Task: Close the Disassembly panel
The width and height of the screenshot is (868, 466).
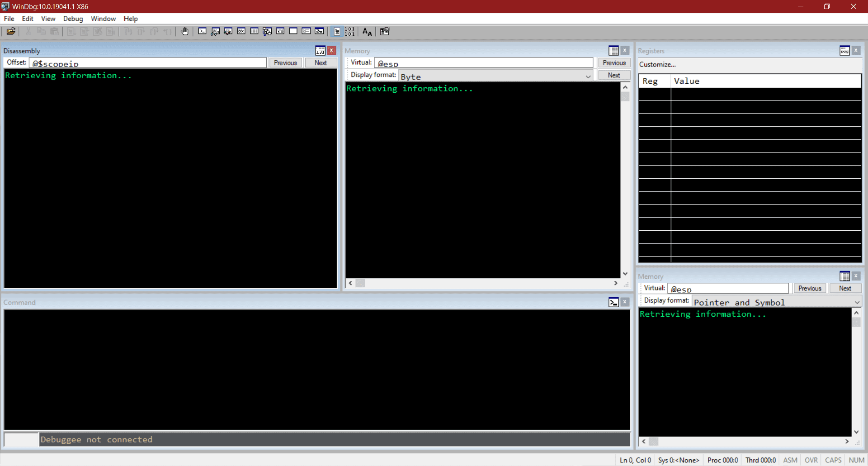Action: 332,51
